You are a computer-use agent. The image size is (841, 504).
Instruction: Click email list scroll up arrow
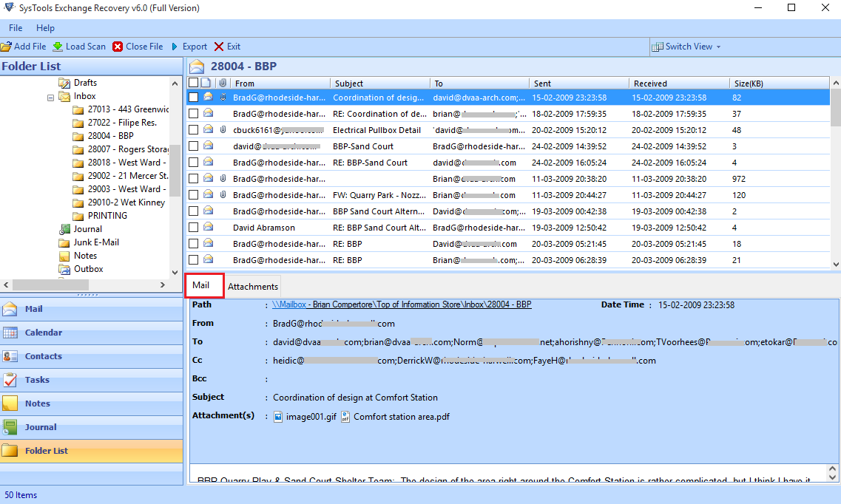click(x=836, y=83)
